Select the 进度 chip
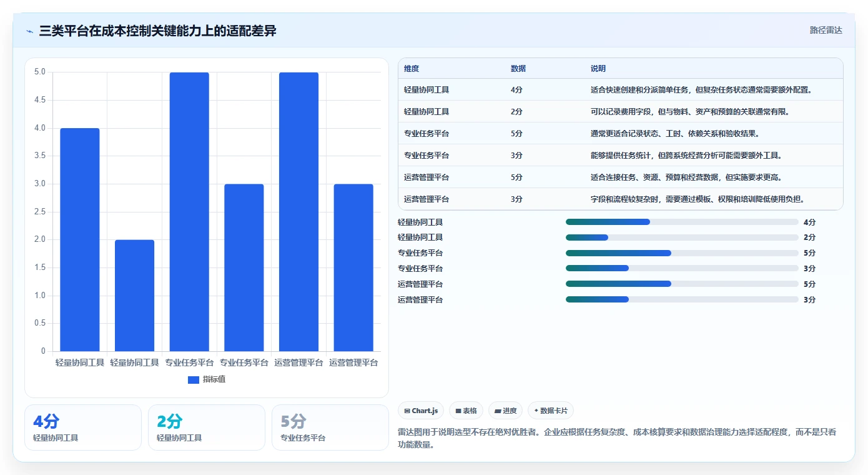The height and width of the screenshot is (475, 868). click(x=505, y=411)
